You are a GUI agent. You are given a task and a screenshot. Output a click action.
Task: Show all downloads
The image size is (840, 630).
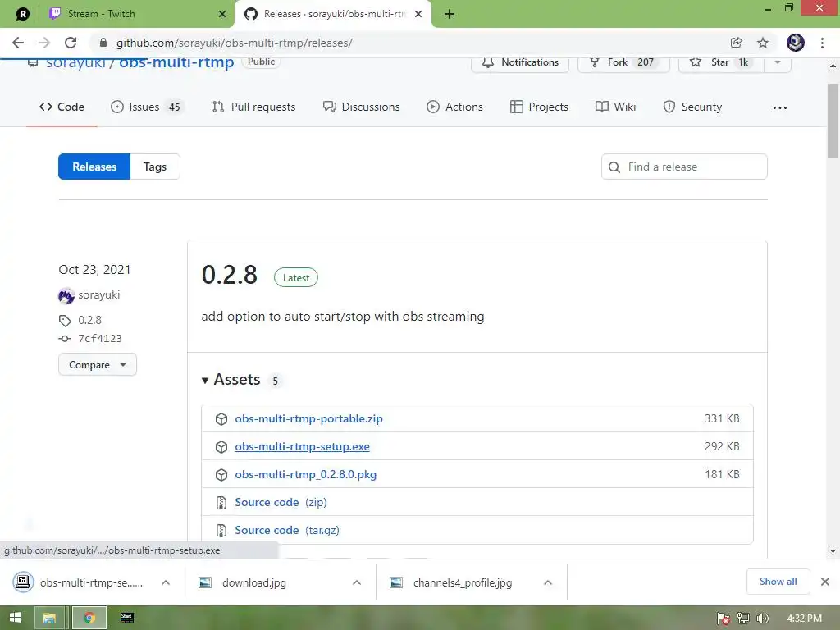click(778, 582)
